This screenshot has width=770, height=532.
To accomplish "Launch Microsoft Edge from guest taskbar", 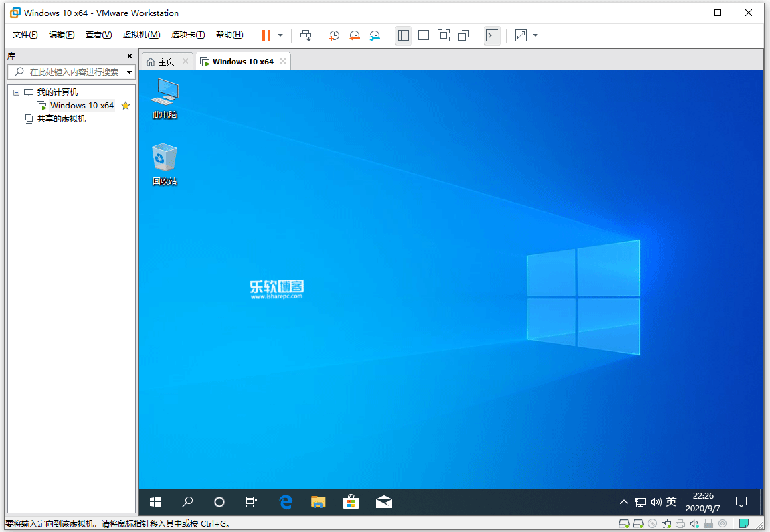I will 285,501.
